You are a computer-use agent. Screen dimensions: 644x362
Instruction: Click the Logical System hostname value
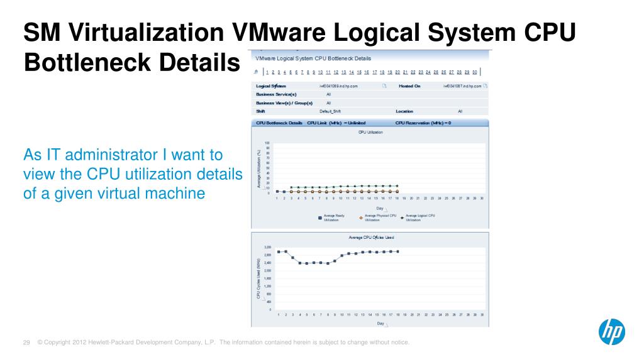[x=338, y=86]
